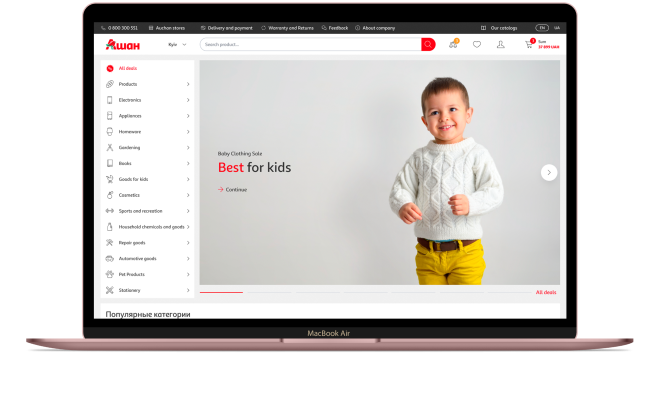This screenshot has width=660, height=396.
Task: Select the second banner slide indicator
Action: (x=269, y=292)
